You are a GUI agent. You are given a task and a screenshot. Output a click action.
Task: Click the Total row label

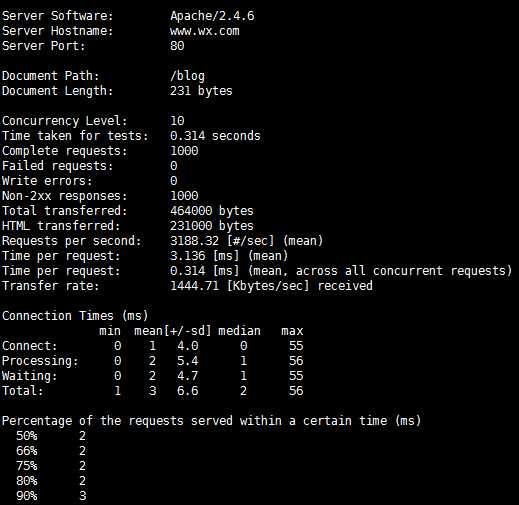coord(23,391)
